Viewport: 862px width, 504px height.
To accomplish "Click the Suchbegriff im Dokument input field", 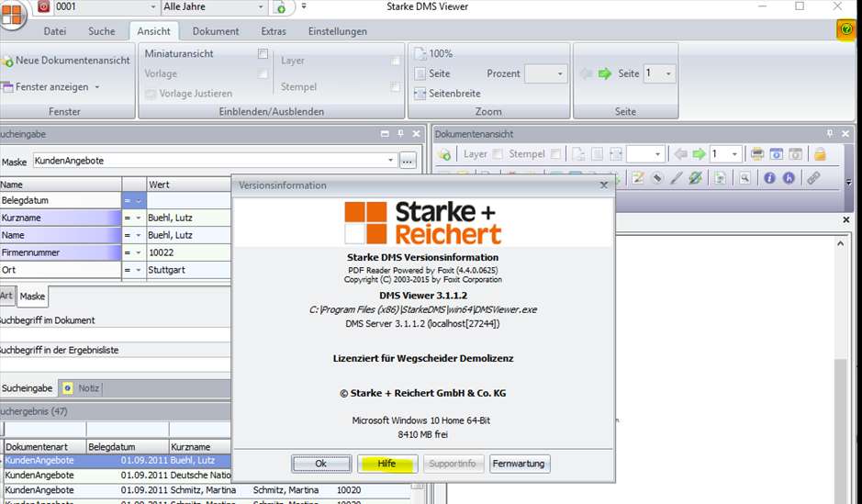I will pyautogui.click(x=115, y=335).
